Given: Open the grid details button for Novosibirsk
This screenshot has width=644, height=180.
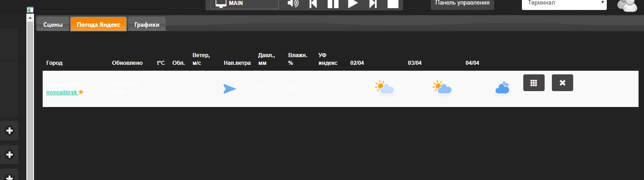Looking at the screenshot, I should pos(534,83).
